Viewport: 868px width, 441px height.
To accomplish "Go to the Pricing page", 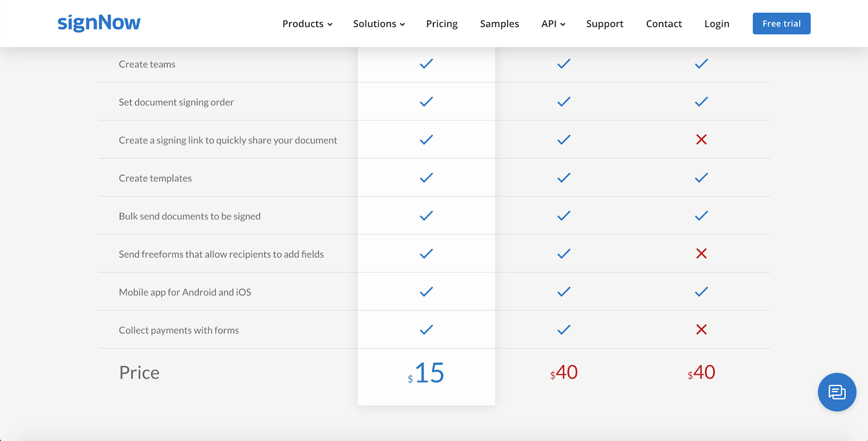I will coord(442,24).
